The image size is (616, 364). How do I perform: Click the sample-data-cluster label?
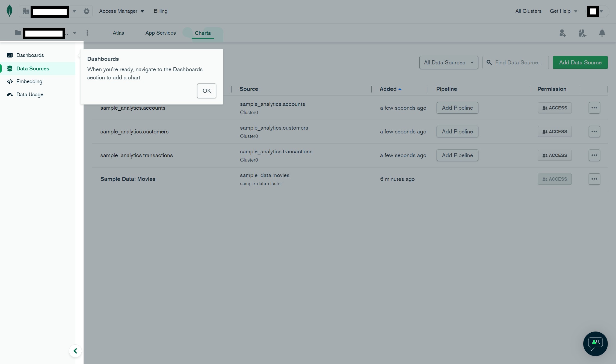(261, 184)
